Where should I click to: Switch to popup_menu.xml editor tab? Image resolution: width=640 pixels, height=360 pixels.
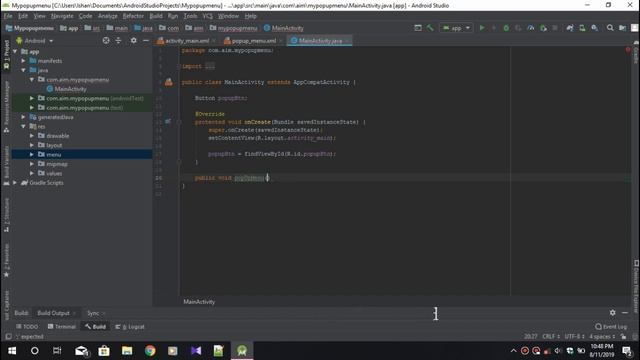point(253,41)
